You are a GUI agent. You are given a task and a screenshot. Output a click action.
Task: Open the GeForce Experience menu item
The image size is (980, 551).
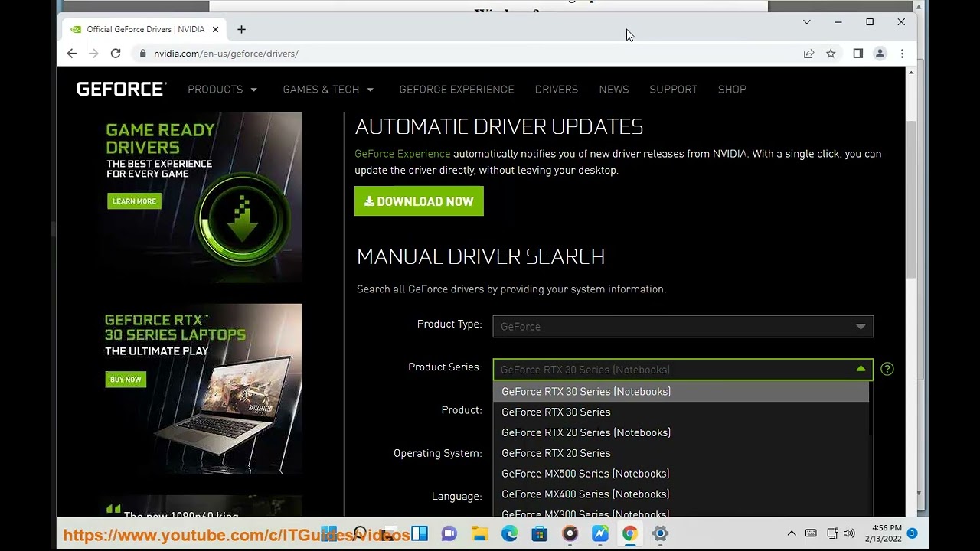456,90
